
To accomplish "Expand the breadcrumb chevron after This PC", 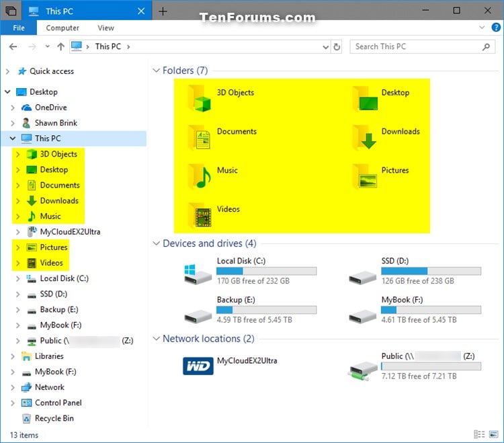I will pos(128,47).
